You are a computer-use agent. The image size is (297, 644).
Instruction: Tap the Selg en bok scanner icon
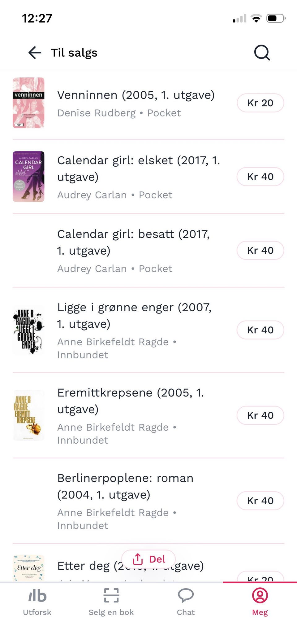111,595
